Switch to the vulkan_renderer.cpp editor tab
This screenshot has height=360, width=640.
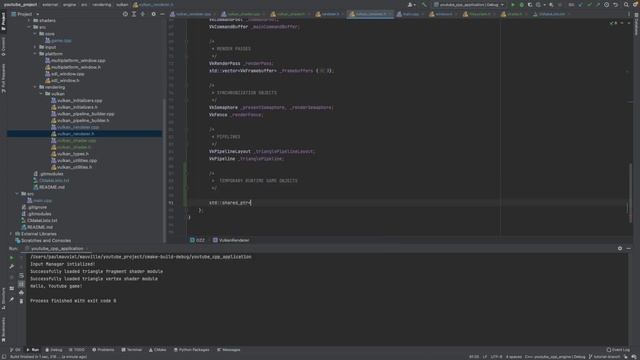pos(193,14)
